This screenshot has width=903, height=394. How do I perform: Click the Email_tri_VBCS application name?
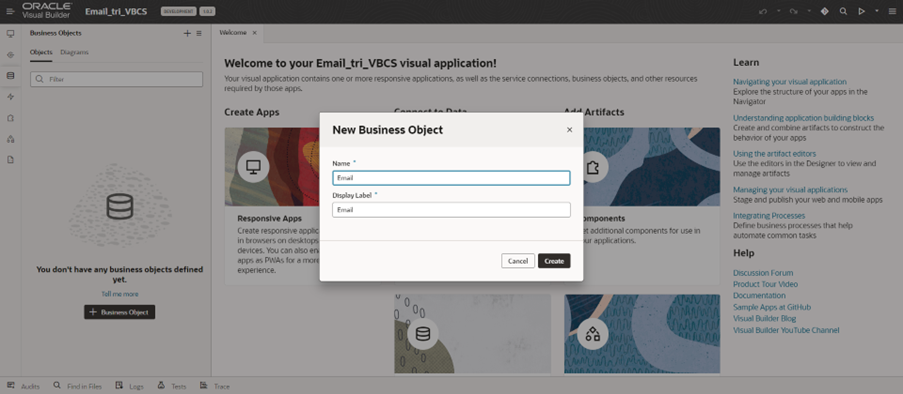pyautogui.click(x=116, y=12)
